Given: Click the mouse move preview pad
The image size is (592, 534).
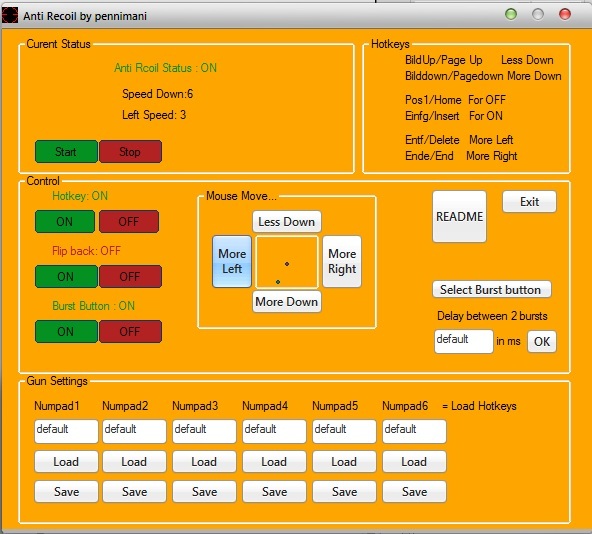Looking at the screenshot, I should tap(287, 262).
